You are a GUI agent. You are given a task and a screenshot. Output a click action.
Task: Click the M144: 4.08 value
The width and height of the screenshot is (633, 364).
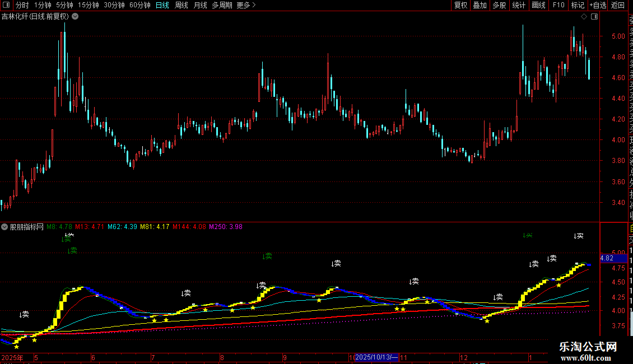pyautogui.click(x=189, y=227)
